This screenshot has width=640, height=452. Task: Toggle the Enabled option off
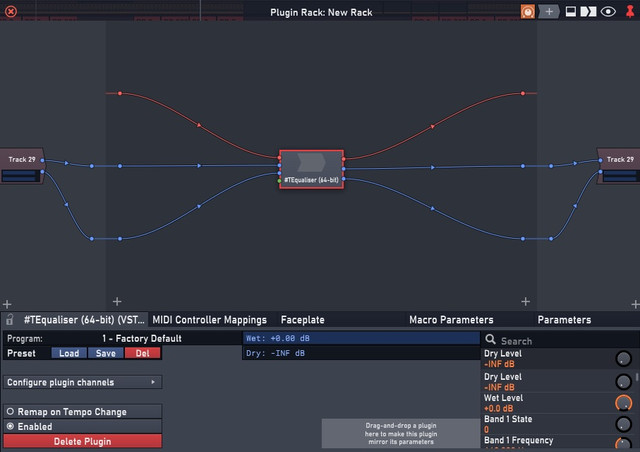point(83,426)
